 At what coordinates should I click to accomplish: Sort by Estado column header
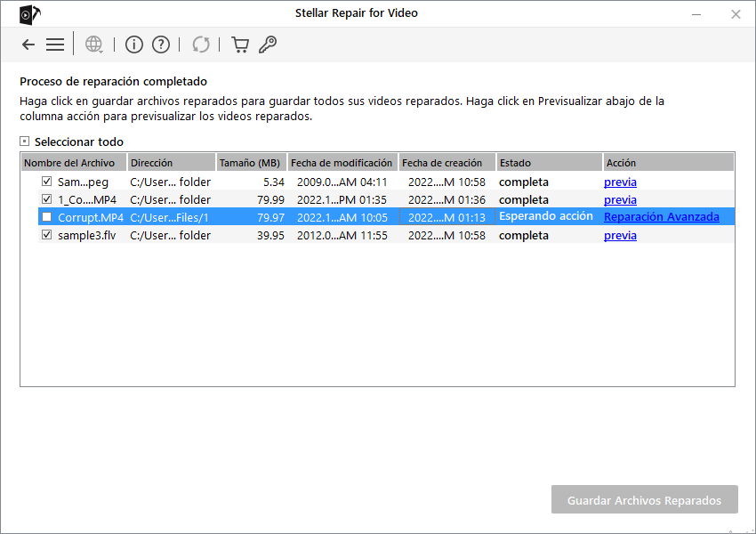pyautogui.click(x=549, y=163)
